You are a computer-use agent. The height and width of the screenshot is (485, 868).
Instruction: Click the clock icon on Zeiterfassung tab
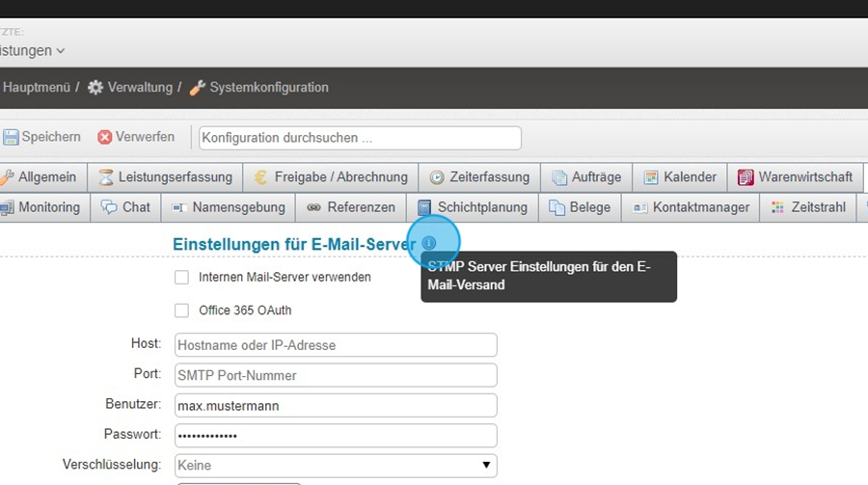(437, 177)
